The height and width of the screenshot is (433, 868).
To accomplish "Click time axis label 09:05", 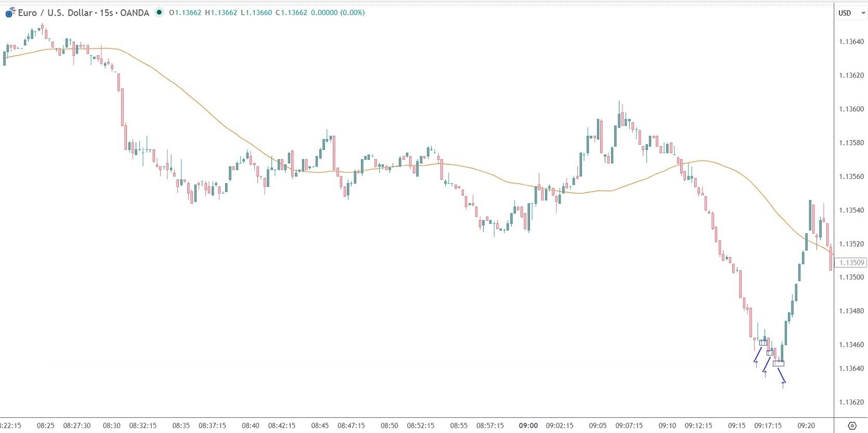I will coord(598,426).
